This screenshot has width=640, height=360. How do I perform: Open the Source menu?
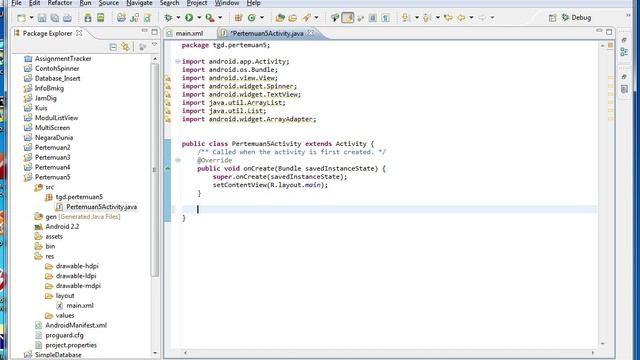click(x=109, y=3)
